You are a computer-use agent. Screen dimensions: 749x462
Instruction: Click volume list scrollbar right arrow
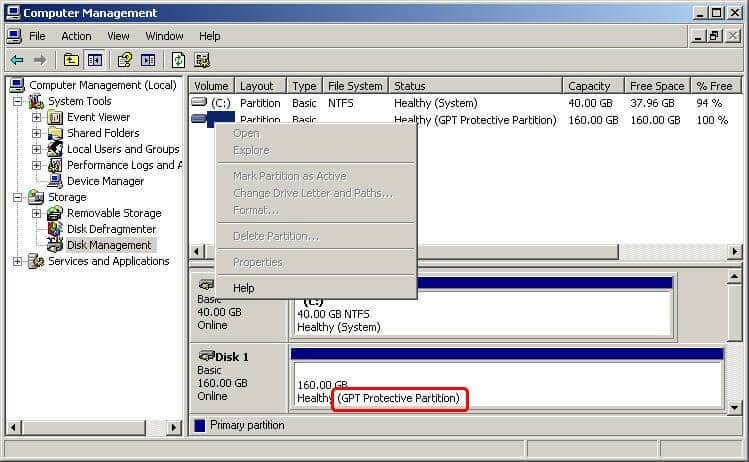(734, 251)
